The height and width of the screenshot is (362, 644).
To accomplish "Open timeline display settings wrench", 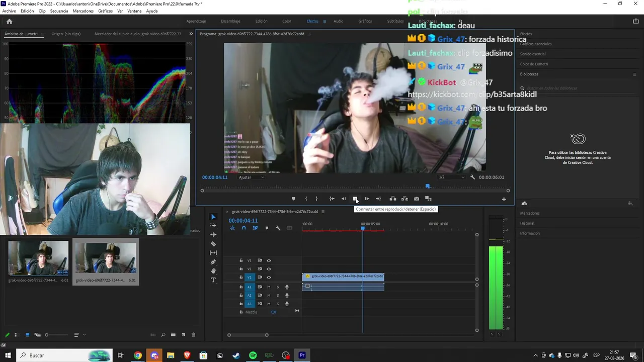I will pos(278,228).
